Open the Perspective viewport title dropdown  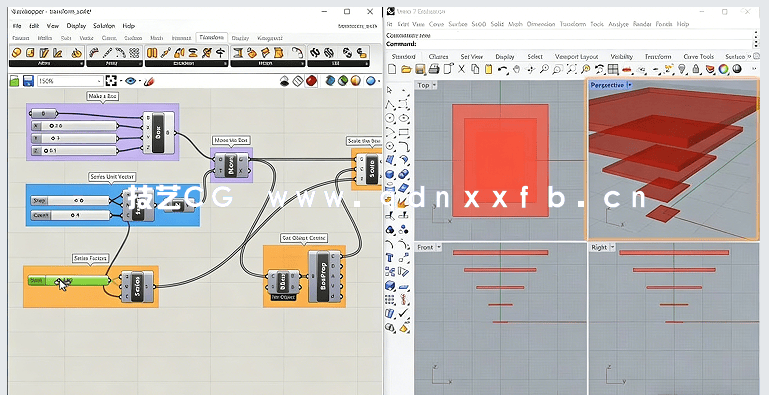click(x=630, y=85)
